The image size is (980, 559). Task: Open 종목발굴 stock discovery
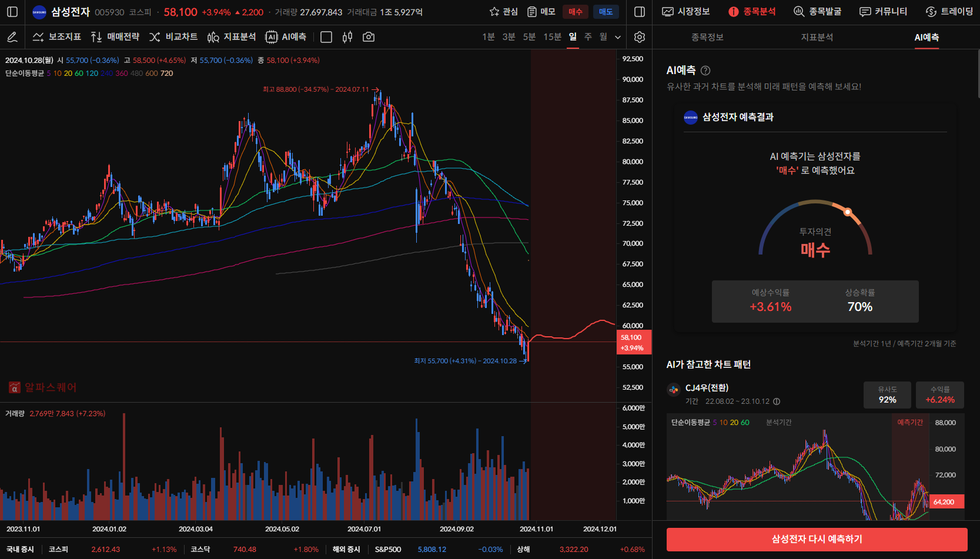(818, 12)
